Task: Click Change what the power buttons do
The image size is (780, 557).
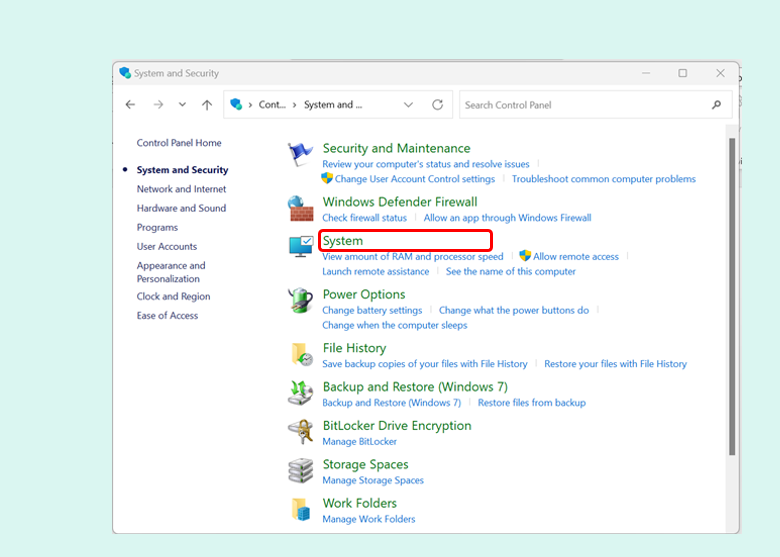Action: [514, 310]
